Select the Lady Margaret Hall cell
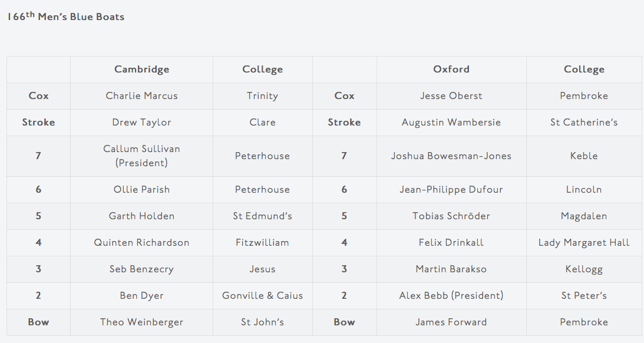This screenshot has width=644, height=343. [584, 243]
